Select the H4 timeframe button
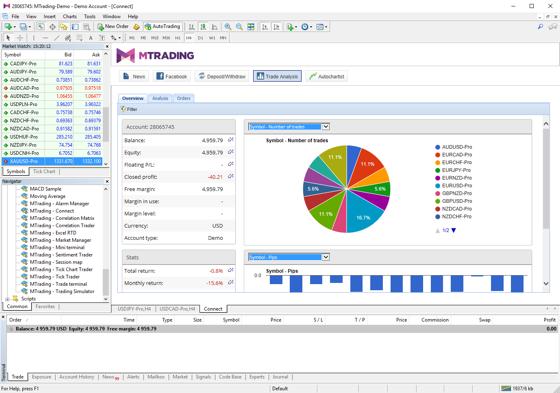 pyautogui.click(x=189, y=38)
